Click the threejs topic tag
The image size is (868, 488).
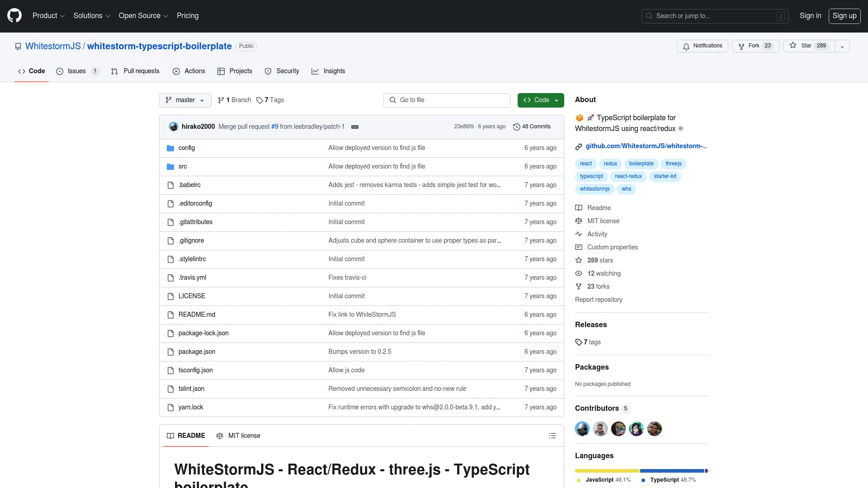pos(674,164)
